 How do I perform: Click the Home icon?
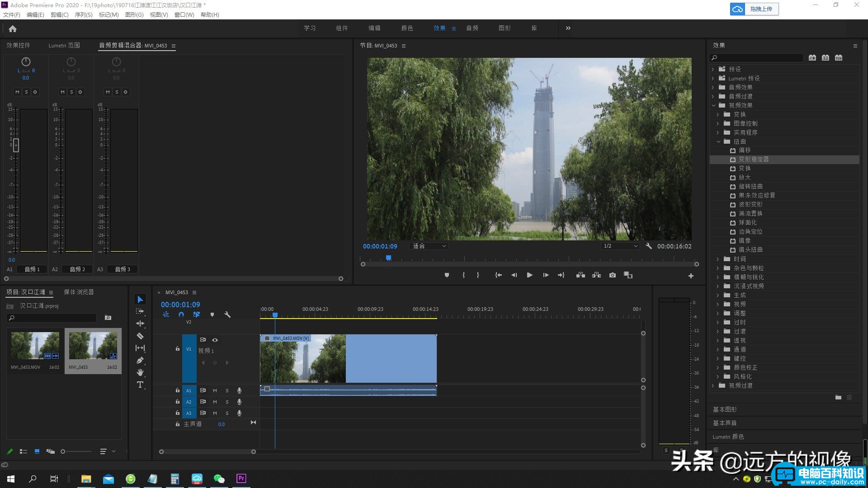click(x=13, y=28)
